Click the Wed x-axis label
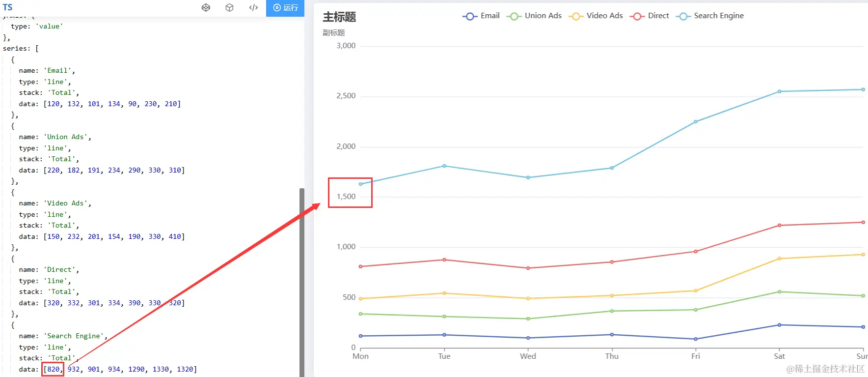This screenshot has width=868, height=377. pos(528,356)
